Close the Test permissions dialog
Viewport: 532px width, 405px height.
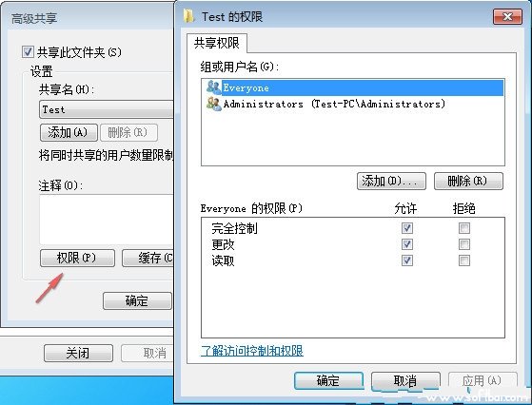pyautogui.click(x=507, y=16)
